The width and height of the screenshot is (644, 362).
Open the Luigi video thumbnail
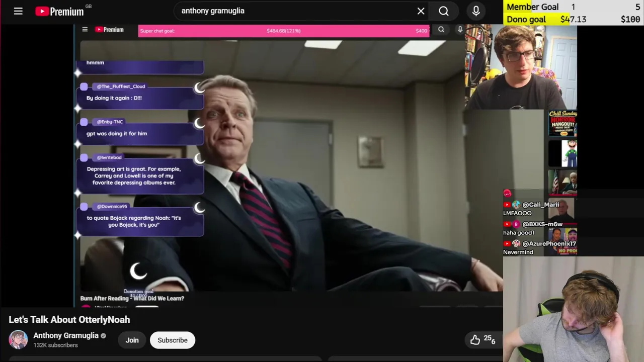point(563,153)
